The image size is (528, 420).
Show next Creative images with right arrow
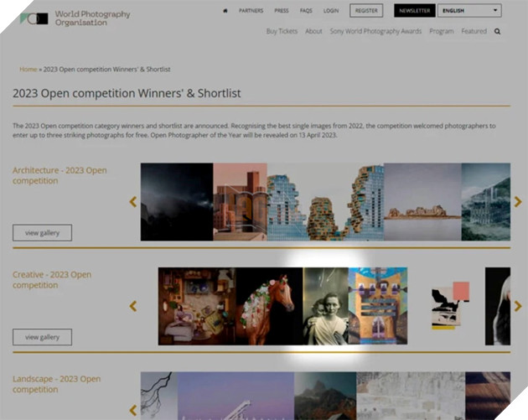point(518,306)
